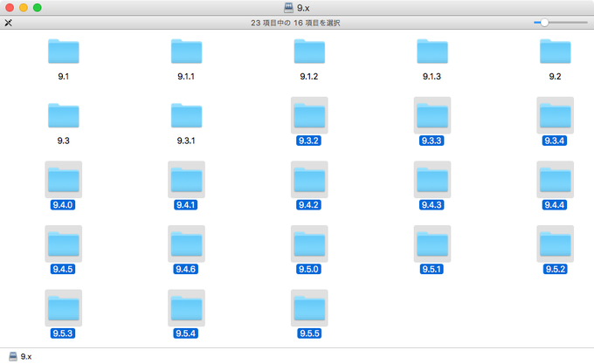Click the 9.4.2 folder icon
Screen dimensions: 594x364
[x=309, y=180]
